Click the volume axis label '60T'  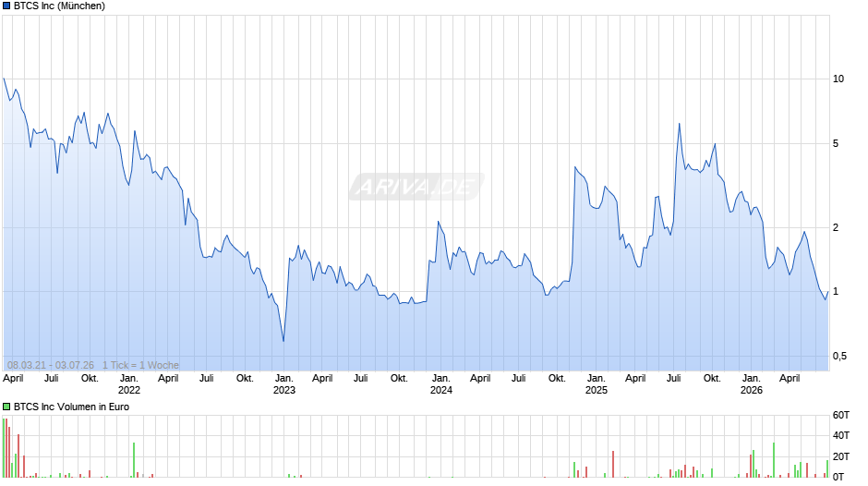[841, 415]
